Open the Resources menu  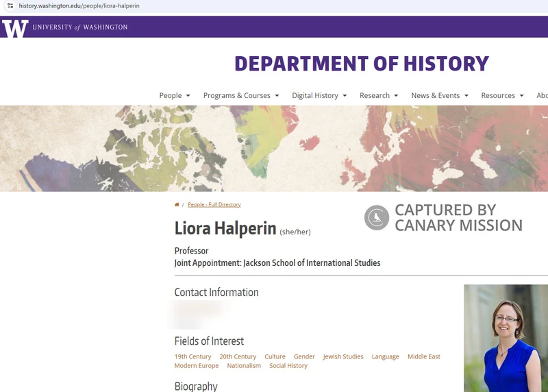(x=498, y=95)
